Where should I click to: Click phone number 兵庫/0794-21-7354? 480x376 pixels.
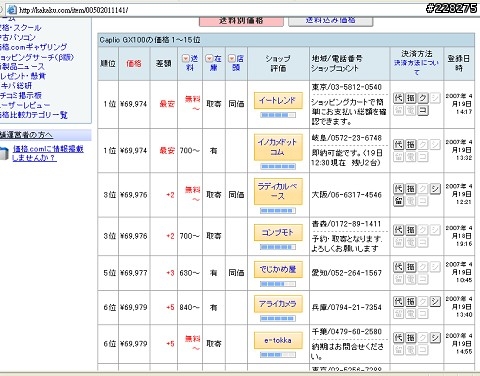(346, 307)
